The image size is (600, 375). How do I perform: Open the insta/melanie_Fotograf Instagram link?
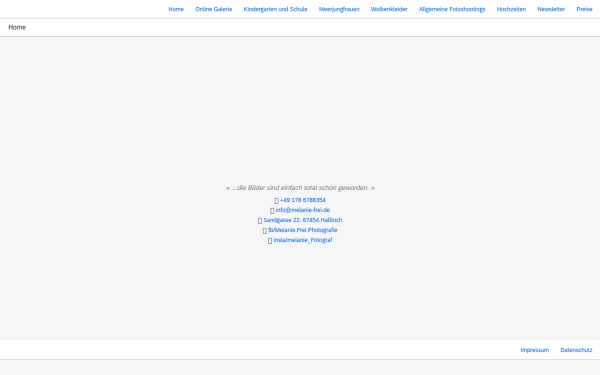click(303, 240)
